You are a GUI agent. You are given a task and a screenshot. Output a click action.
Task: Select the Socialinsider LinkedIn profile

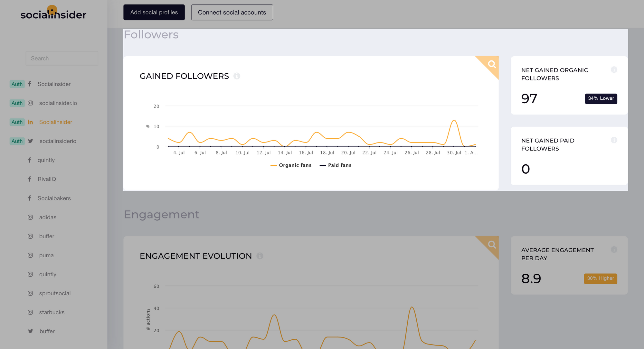pos(55,122)
